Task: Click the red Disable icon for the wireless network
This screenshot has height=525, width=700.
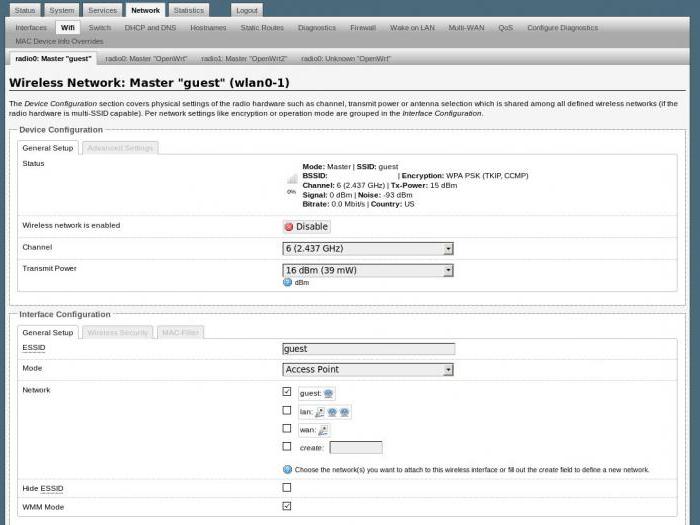Action: (x=289, y=227)
